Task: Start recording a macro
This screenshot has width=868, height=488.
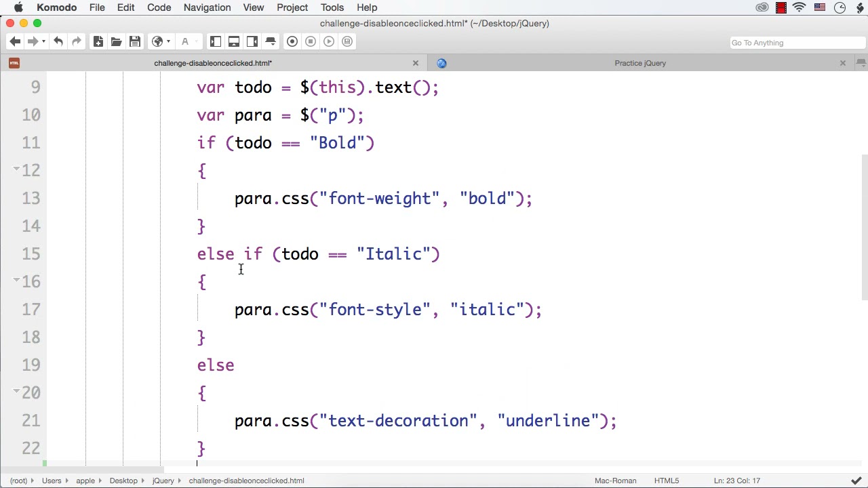Action: (292, 42)
